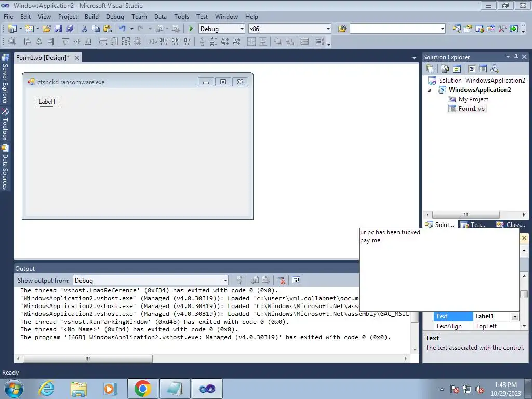Click the Open File folder icon
The width and height of the screenshot is (532, 399).
(x=47, y=29)
